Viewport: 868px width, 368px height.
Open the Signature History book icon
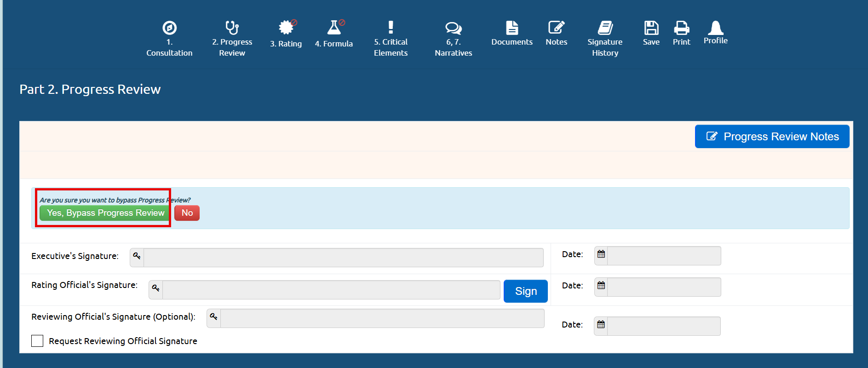click(605, 28)
